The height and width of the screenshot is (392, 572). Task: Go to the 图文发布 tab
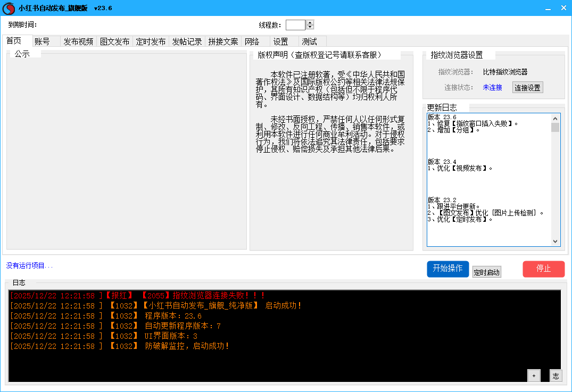click(x=114, y=41)
